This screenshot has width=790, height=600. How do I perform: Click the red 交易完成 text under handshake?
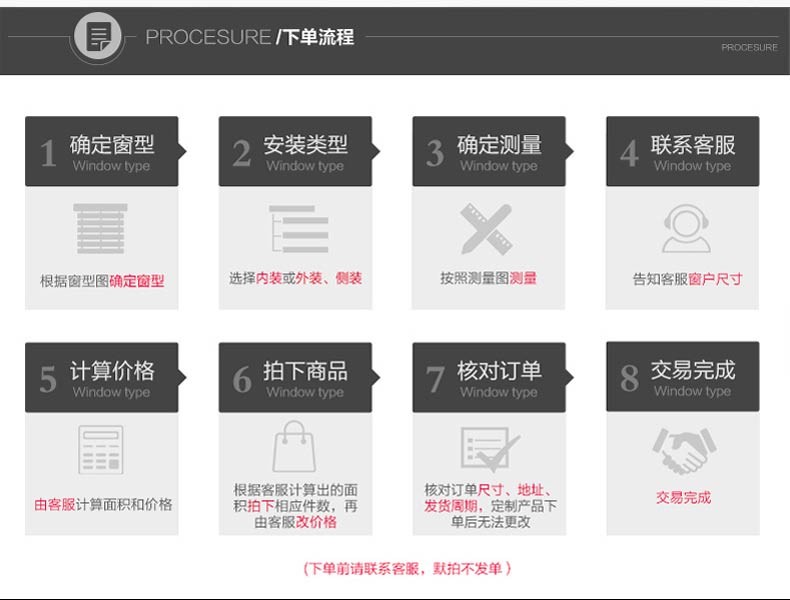(x=683, y=498)
